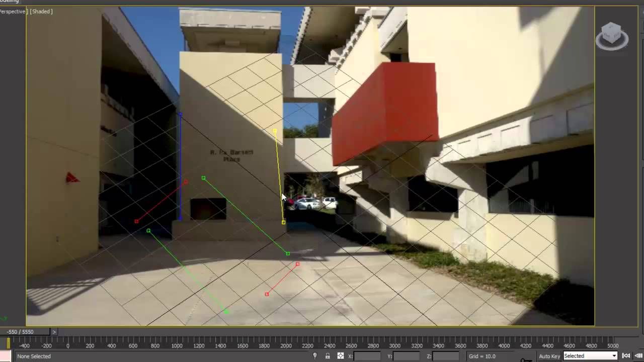This screenshot has height=362, width=644.
Task: Select the Set Key key icon
Action: click(526, 359)
